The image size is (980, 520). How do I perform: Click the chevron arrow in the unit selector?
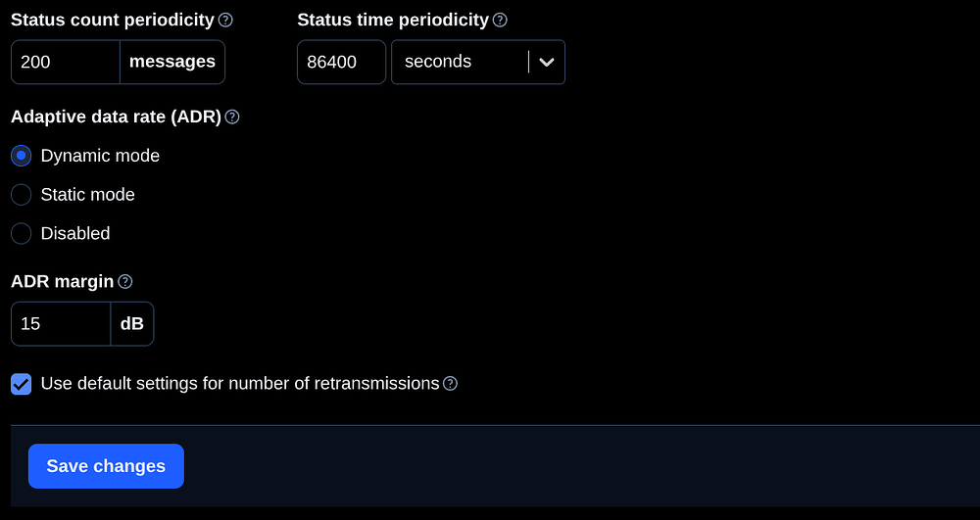tap(547, 62)
